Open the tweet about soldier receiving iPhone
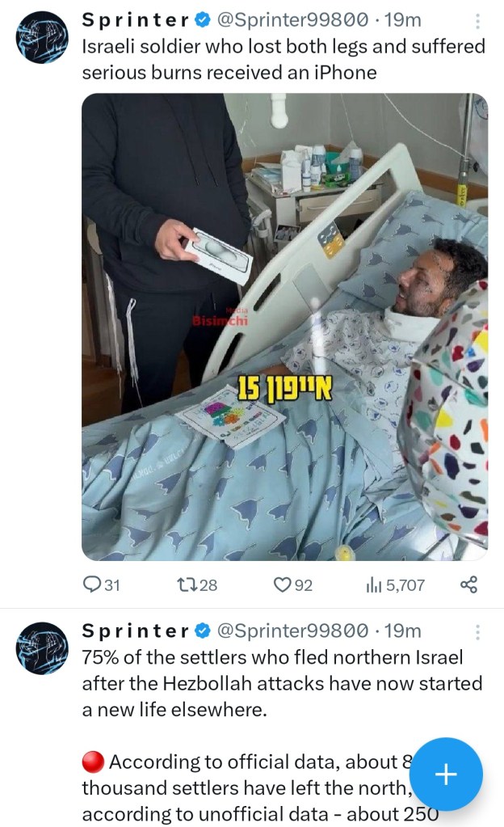 (283, 60)
